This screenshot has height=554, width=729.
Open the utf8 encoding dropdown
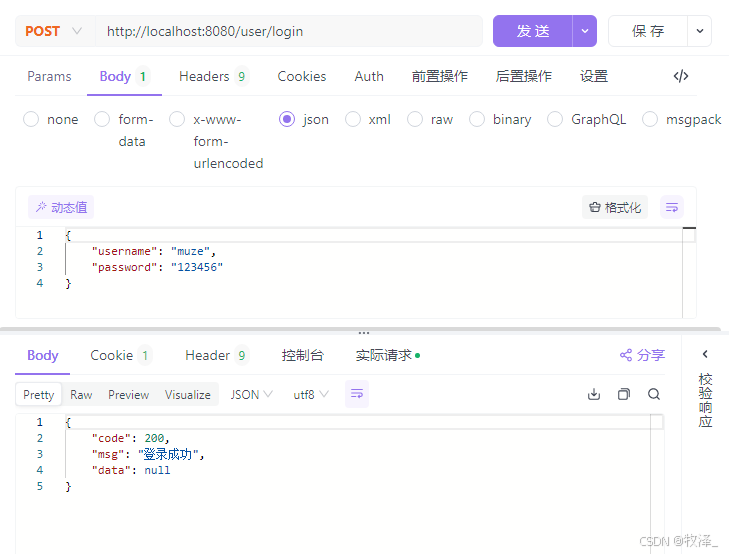click(311, 395)
